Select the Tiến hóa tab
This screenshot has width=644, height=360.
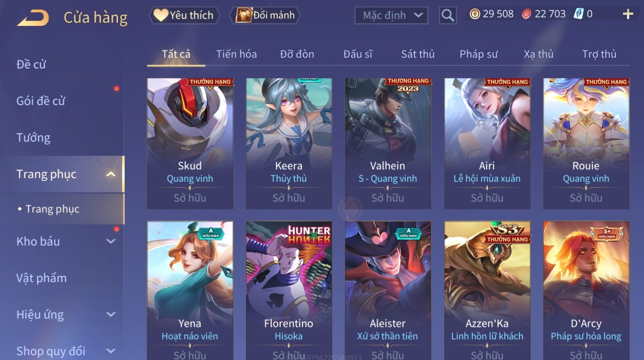click(236, 54)
